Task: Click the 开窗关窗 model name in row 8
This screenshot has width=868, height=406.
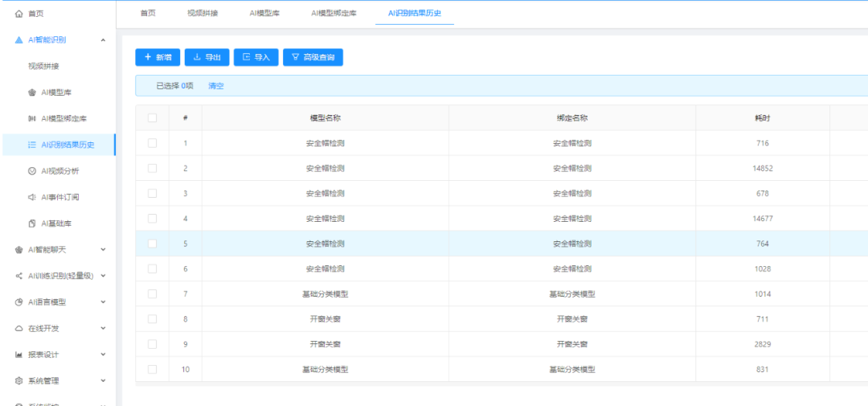Action: 325,319
